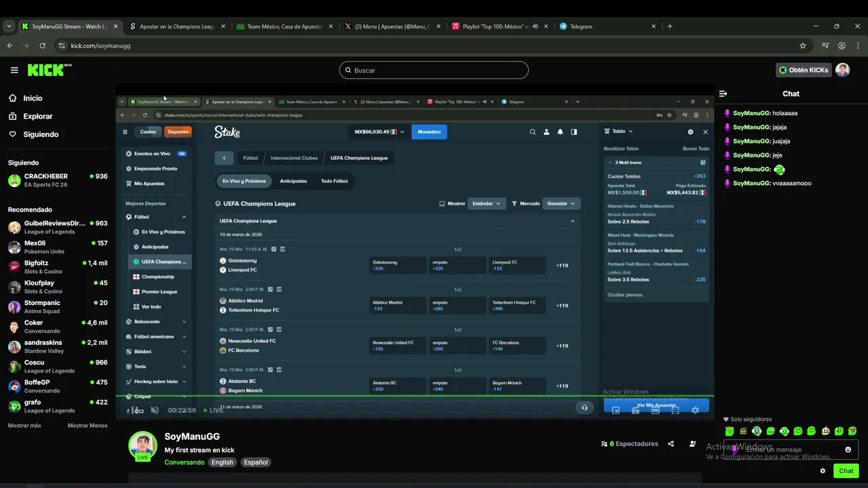Image resolution: width=868 pixels, height=488 pixels.
Task: Switch to Manu | Apuestas X tab
Action: tap(393, 26)
